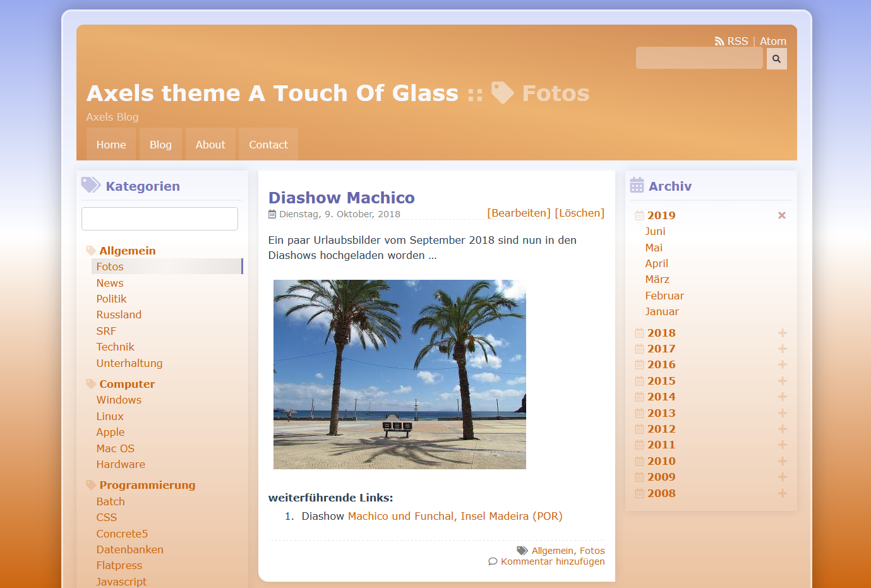This screenshot has height=588, width=871.
Task: Click Fotos tag in post footer
Action: point(592,551)
